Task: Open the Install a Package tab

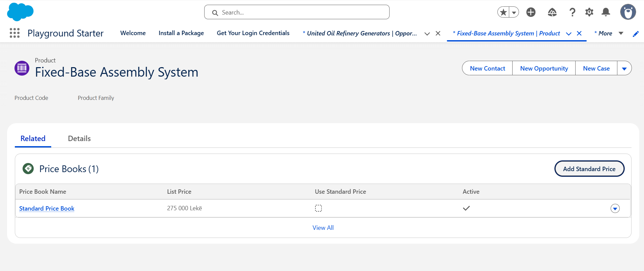Action: tap(181, 33)
